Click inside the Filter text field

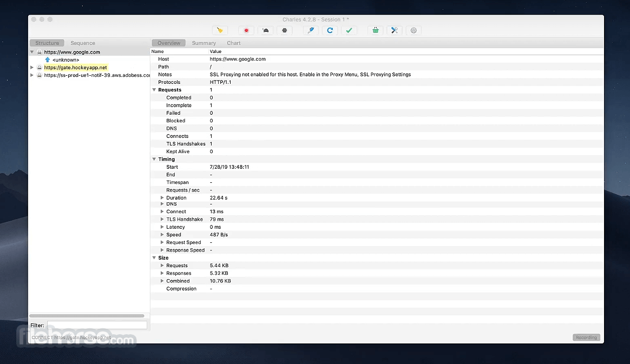(x=97, y=325)
